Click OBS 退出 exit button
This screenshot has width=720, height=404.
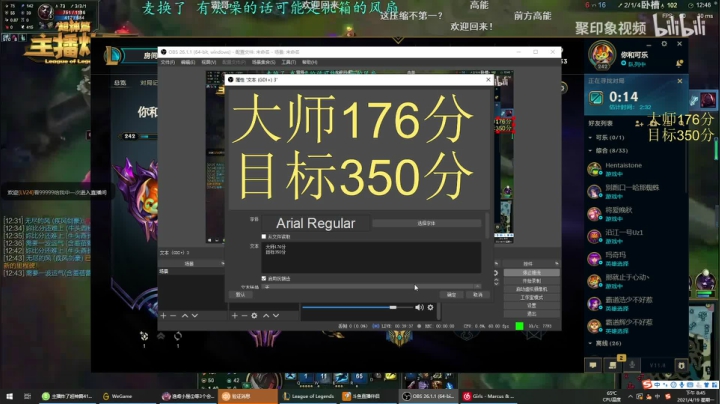[532, 314]
